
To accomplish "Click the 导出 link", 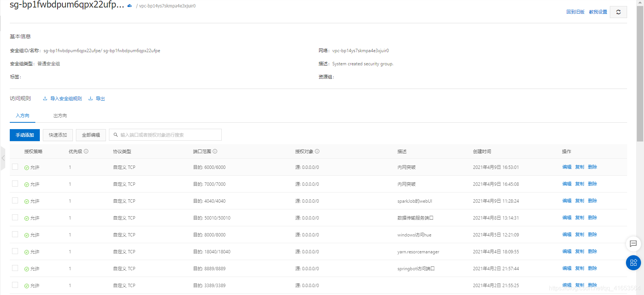I will point(100,99).
